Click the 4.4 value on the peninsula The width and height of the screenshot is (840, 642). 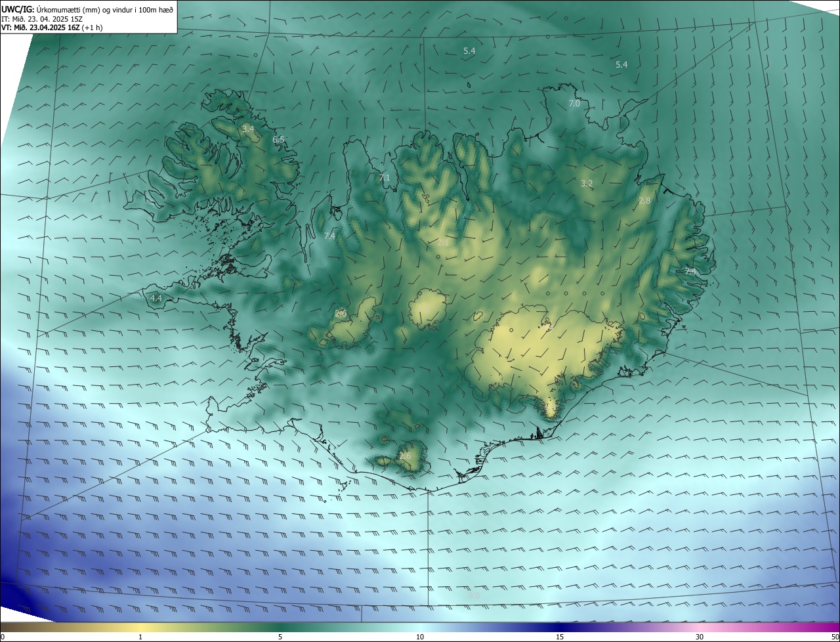(x=156, y=299)
